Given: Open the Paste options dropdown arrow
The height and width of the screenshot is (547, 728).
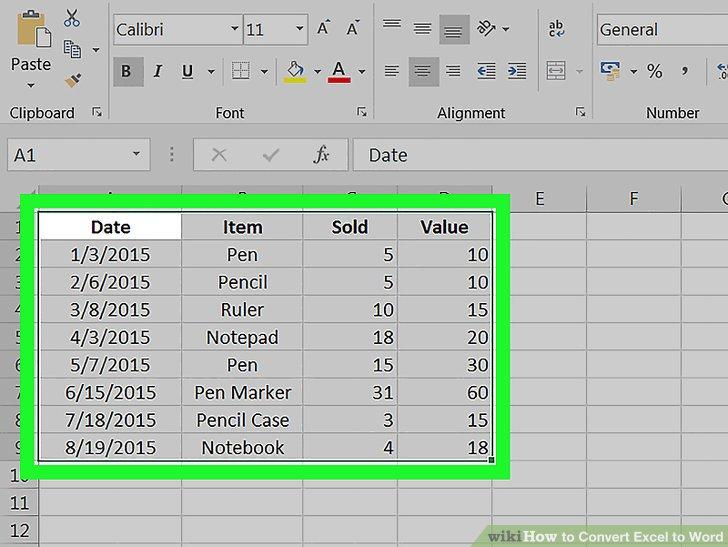Looking at the screenshot, I should tap(31, 85).
